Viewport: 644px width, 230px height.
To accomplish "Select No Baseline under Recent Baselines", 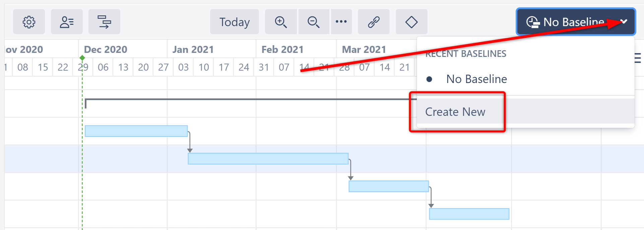I will click(x=476, y=79).
